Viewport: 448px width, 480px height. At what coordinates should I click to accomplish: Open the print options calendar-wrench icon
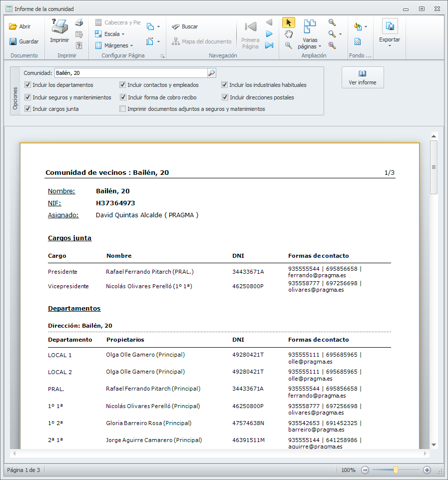pos(79,34)
